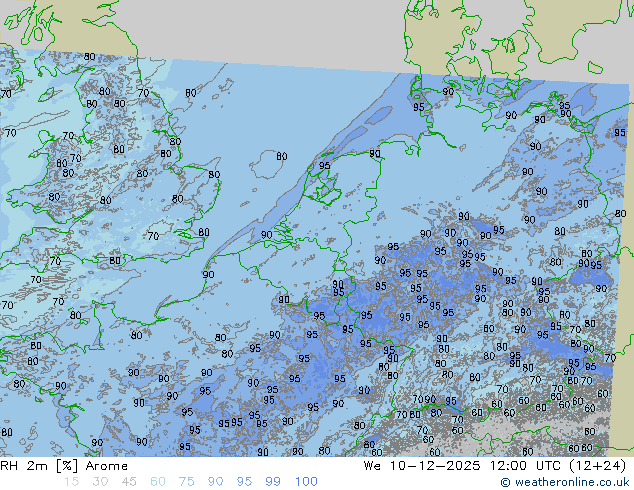This screenshot has width=634, height=490.
Task: Select the legend value 75
Action: click(186, 482)
